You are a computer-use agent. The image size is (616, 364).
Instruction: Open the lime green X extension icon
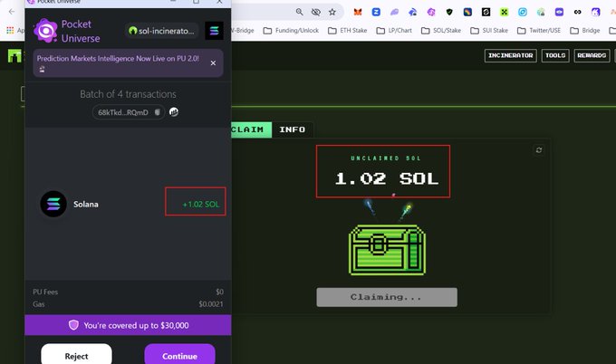504,12
